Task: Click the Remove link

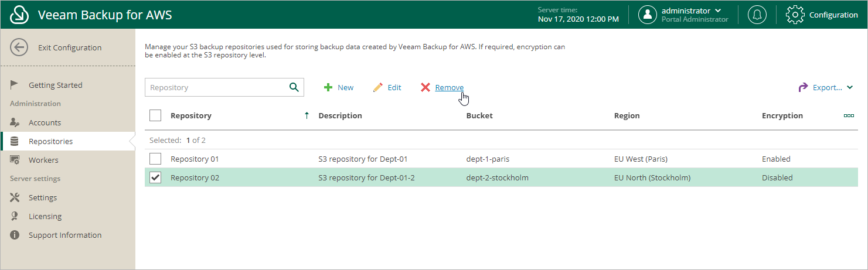Action: 450,87
